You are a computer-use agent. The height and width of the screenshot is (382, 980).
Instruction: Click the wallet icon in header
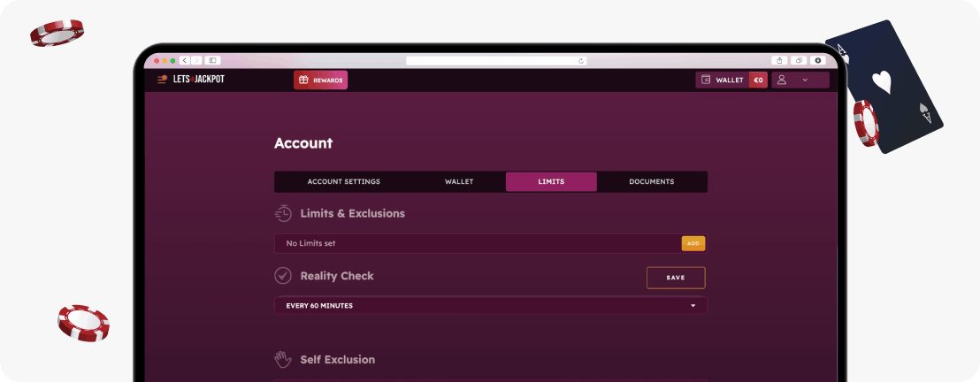pyautogui.click(x=706, y=80)
